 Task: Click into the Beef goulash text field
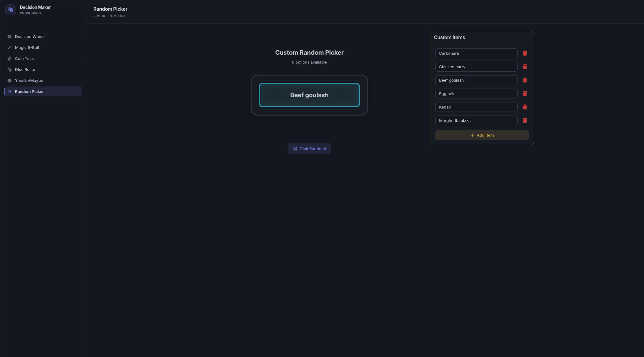476,80
